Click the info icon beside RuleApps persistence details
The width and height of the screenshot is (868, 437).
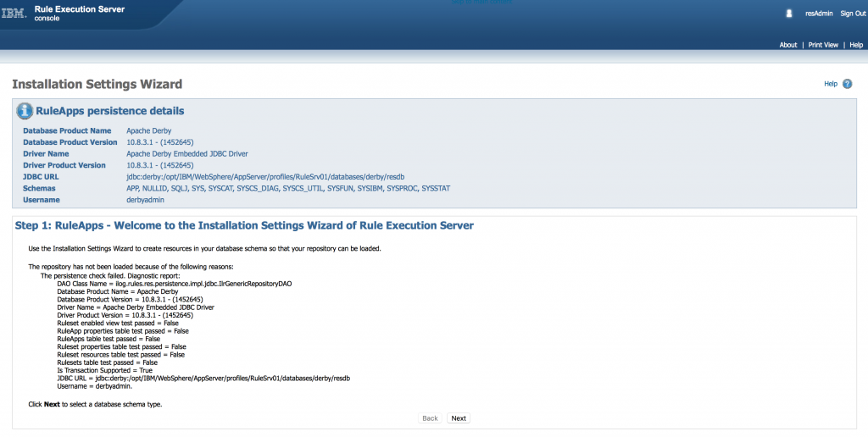click(25, 111)
